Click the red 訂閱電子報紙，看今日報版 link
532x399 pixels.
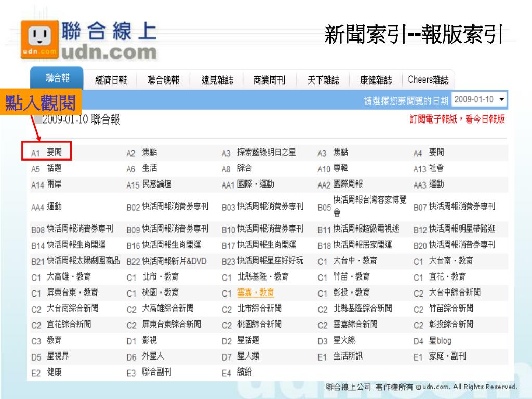[457, 119]
